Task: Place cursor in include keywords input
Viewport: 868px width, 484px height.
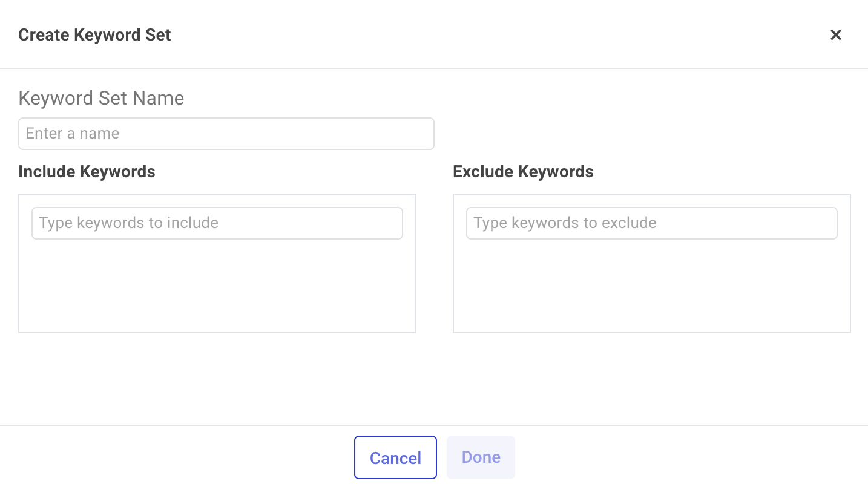Action: (x=217, y=223)
